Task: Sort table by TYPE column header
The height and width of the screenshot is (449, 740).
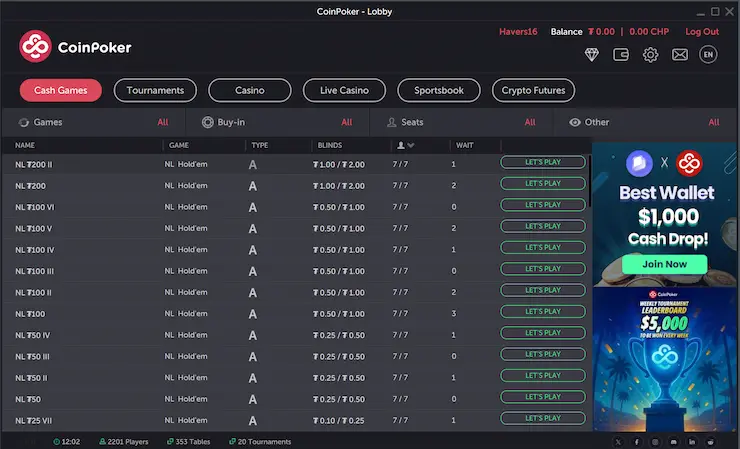Action: pyautogui.click(x=260, y=145)
